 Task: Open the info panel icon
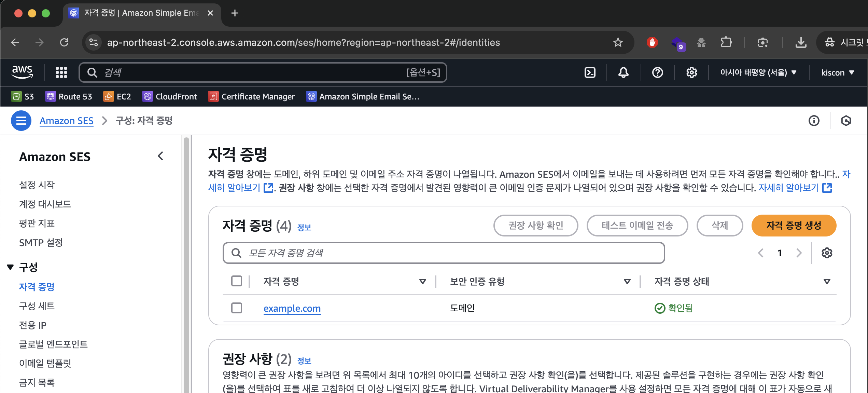(x=814, y=121)
